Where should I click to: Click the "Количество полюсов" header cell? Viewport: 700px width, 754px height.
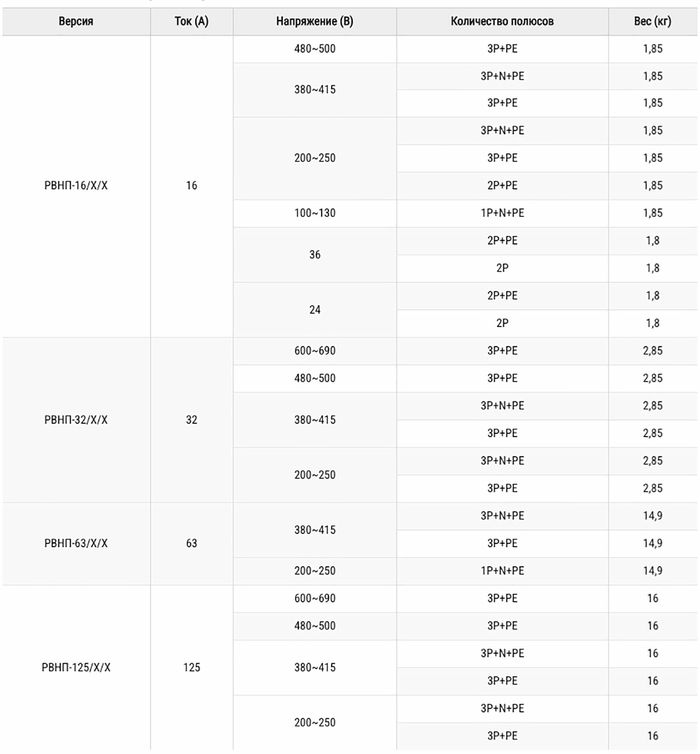[502, 21]
